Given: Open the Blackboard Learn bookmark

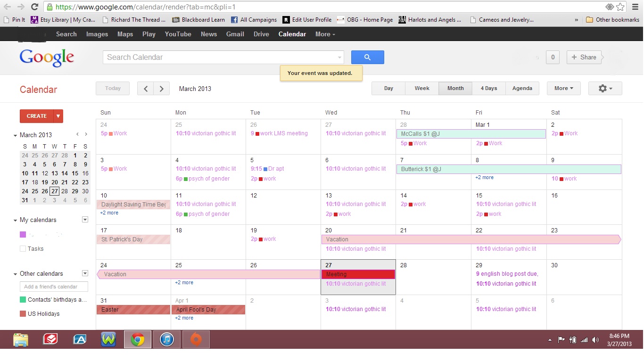Looking at the screenshot, I should coord(198,20).
